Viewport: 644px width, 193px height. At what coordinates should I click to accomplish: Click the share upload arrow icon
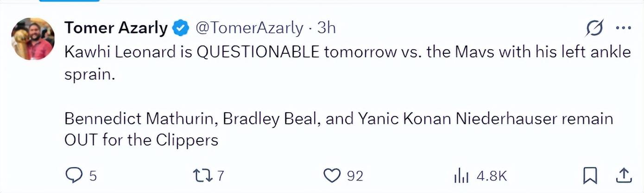(624, 175)
